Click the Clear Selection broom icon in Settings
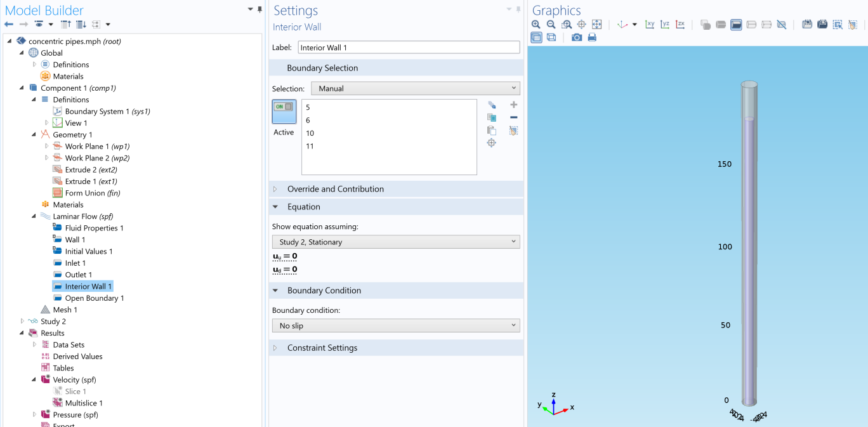Screen dimensions: 868x427 coord(513,131)
